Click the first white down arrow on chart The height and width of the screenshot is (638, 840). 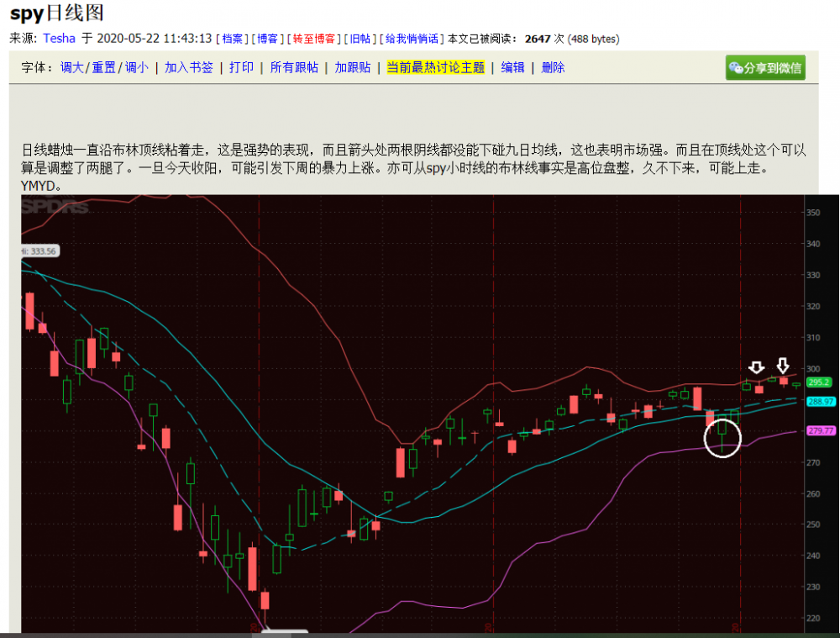click(x=757, y=367)
